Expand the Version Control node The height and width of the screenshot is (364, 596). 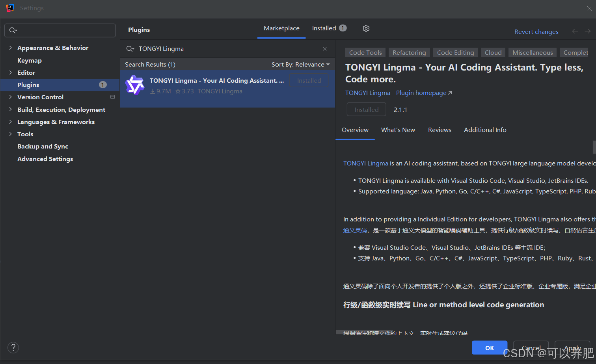tap(11, 97)
